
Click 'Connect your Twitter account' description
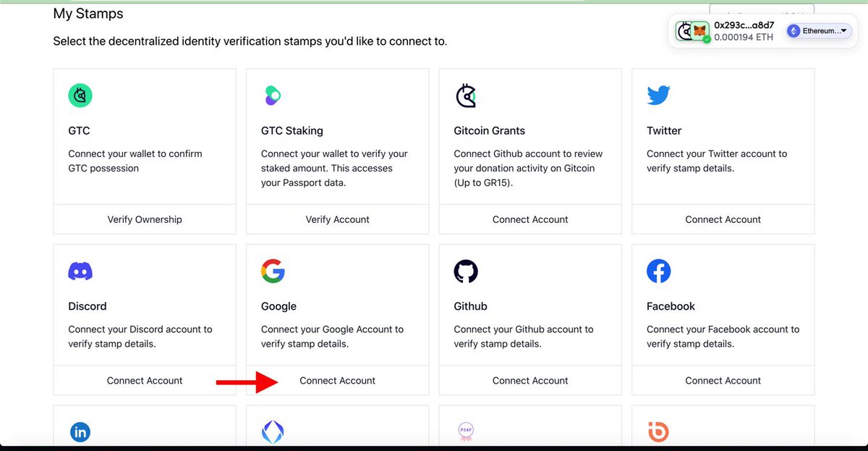tap(717, 161)
